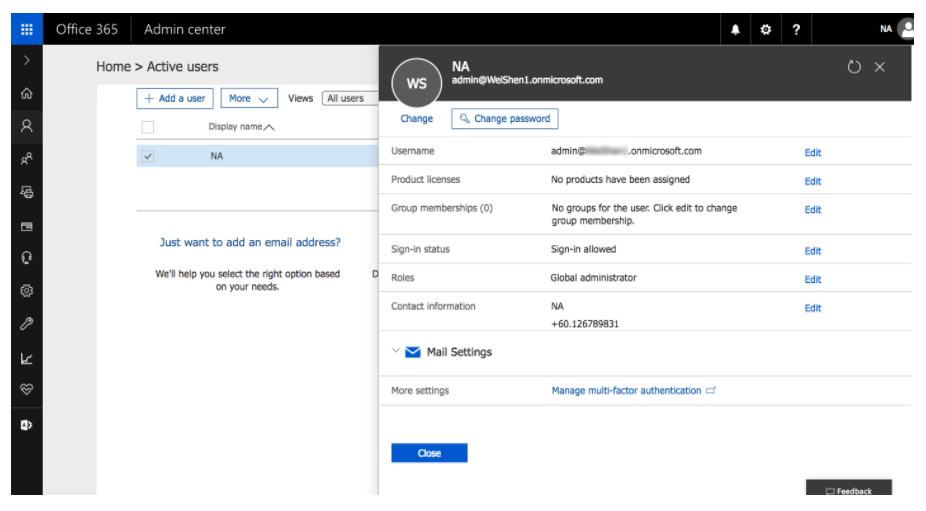Open Health heart icon in sidebar
This screenshot has height=511, width=926.
coord(27,389)
